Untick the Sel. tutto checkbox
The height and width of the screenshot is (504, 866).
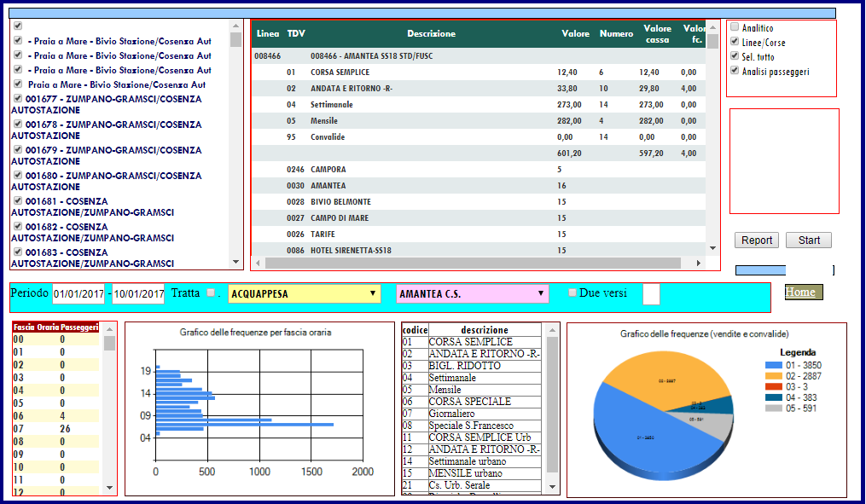(735, 55)
